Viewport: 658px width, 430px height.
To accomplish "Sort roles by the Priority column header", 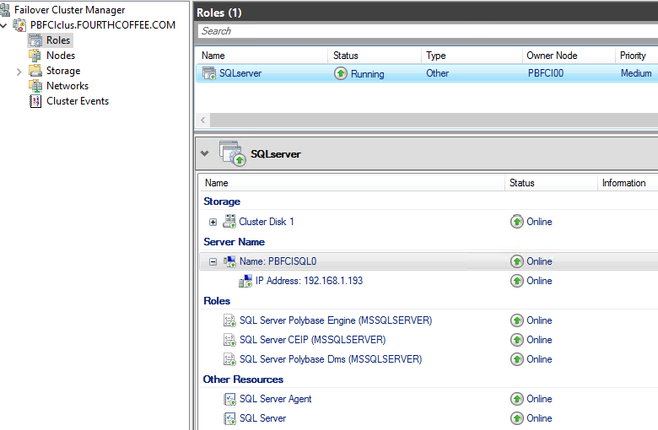I will (637, 55).
